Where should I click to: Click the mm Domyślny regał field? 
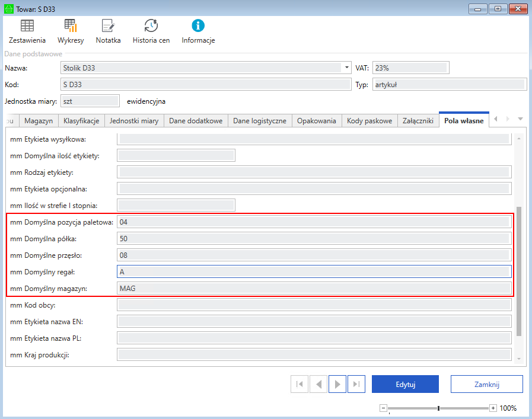[314, 271]
